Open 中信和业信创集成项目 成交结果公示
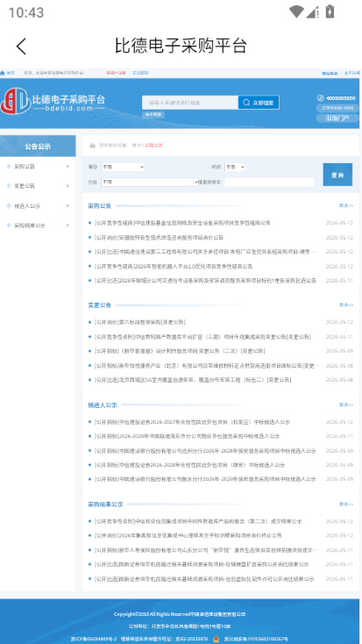The width and height of the screenshot is (362, 644). [x=198, y=521]
